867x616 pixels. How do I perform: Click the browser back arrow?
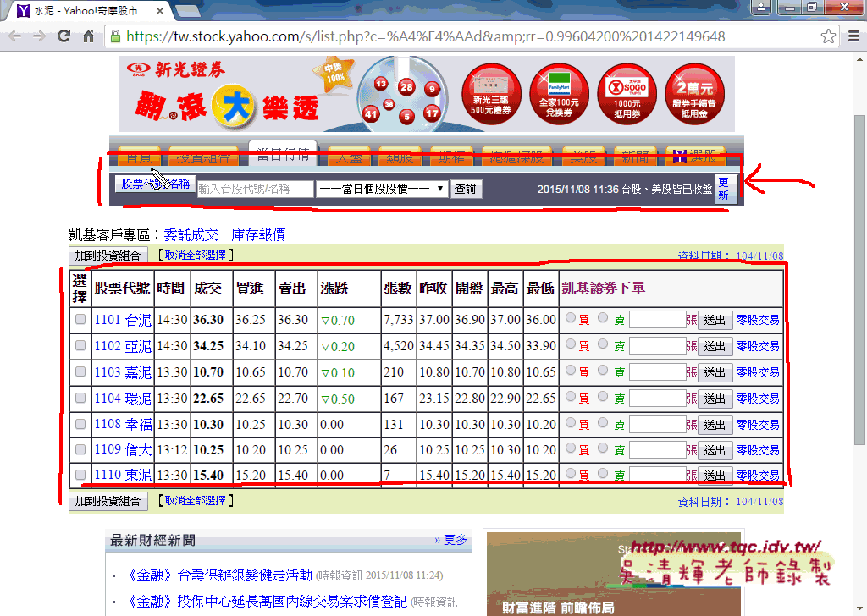click(15, 36)
